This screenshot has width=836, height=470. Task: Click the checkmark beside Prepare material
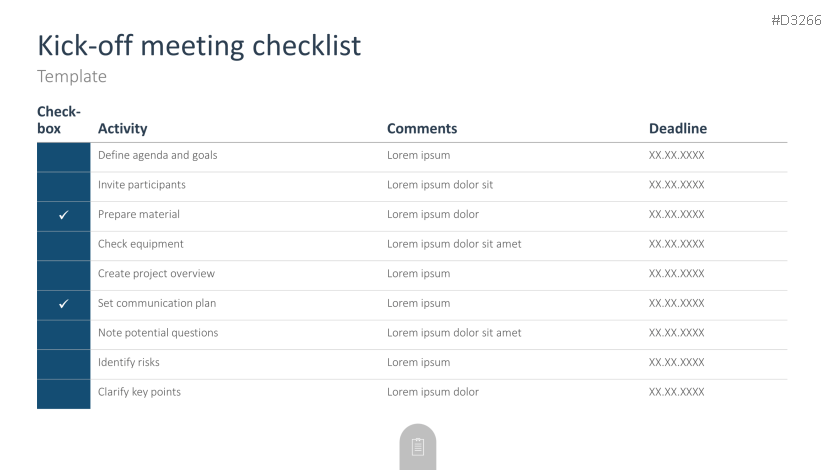pos(63,215)
